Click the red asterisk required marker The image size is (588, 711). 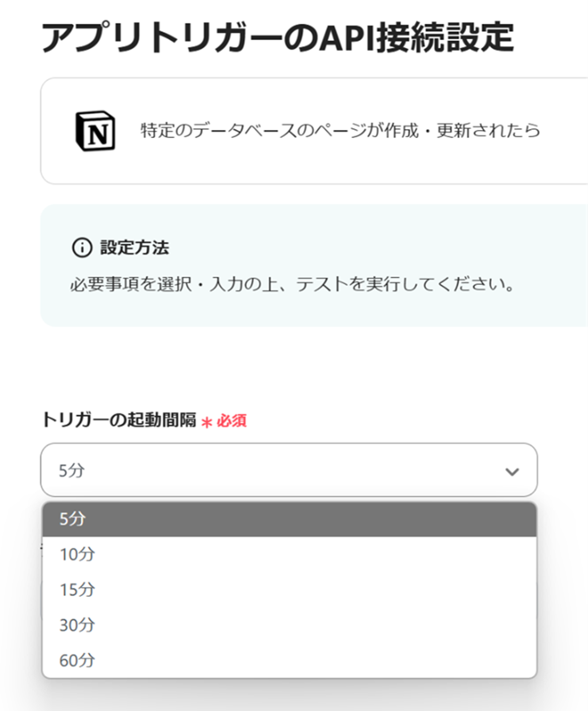[207, 421]
